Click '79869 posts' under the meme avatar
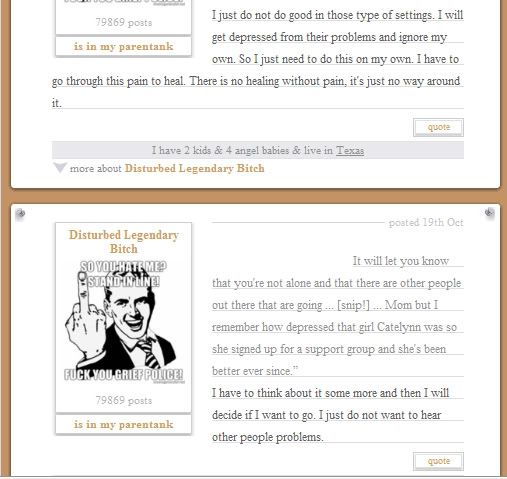Viewport: 507px width, 479px height. [x=124, y=400]
